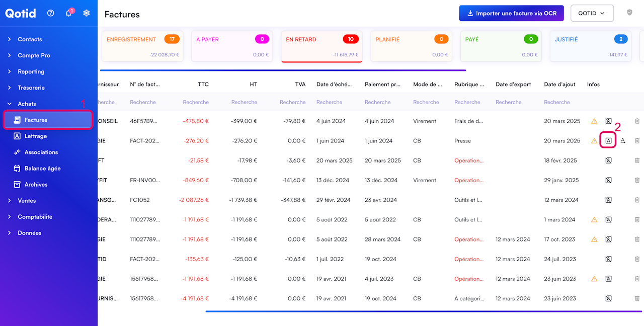
Task: Open Balance âgée in the sidebar
Action: click(42, 169)
